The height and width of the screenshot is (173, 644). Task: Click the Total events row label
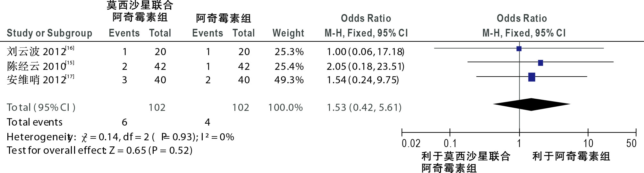tap(35, 122)
